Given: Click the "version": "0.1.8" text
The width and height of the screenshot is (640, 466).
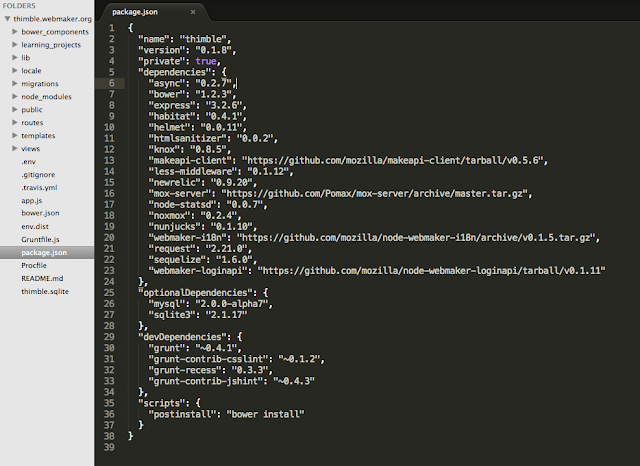Looking at the screenshot, I should click(187, 50).
